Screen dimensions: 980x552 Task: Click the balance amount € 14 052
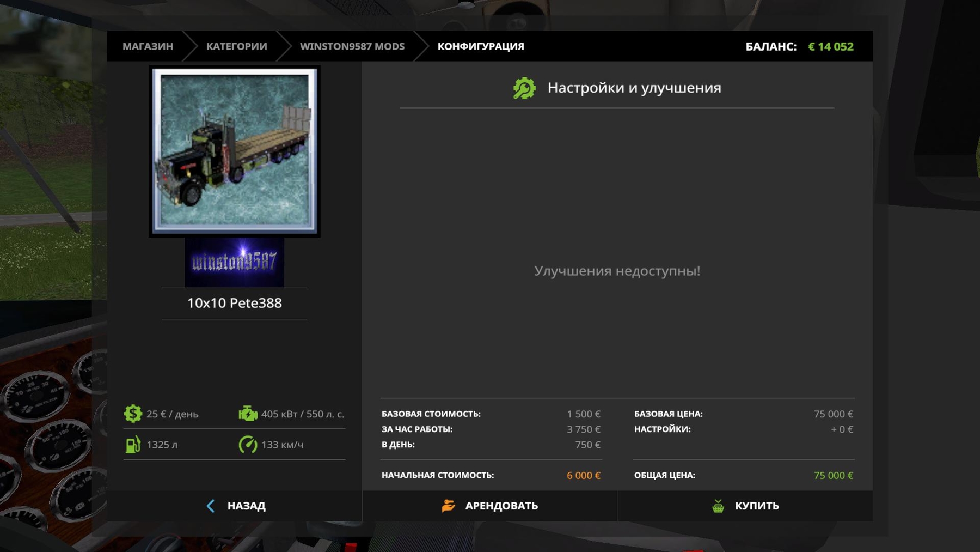[830, 46]
